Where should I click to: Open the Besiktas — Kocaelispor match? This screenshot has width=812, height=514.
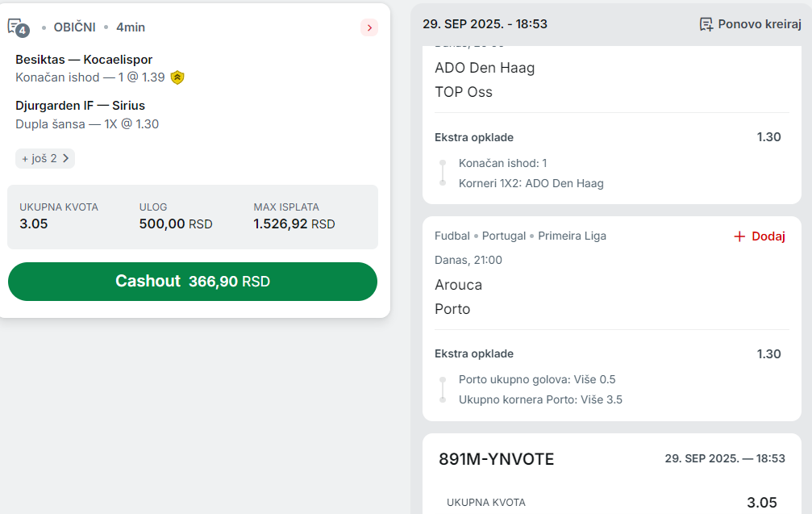pyautogui.click(x=84, y=60)
